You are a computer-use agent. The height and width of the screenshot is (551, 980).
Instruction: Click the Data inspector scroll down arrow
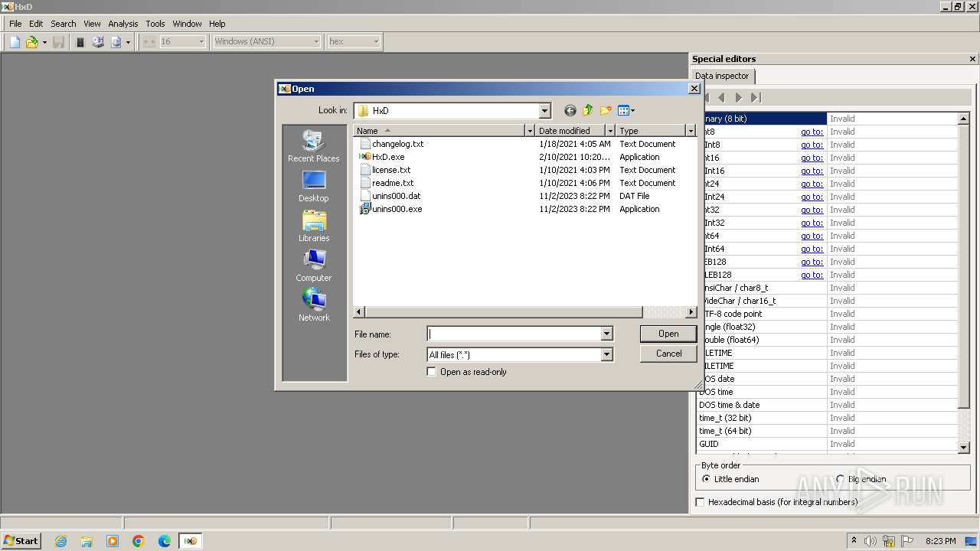point(964,447)
